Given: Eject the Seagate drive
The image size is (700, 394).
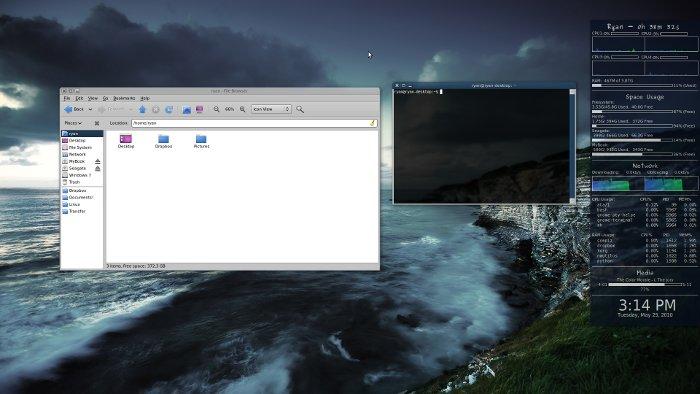Looking at the screenshot, I should coord(98,168).
